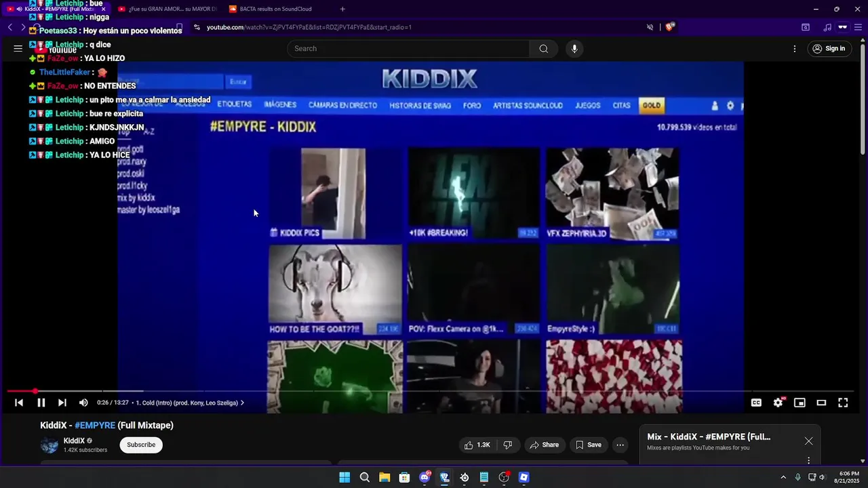The height and width of the screenshot is (488, 868).
Task: Open the browser main menu icon
Action: point(859,27)
